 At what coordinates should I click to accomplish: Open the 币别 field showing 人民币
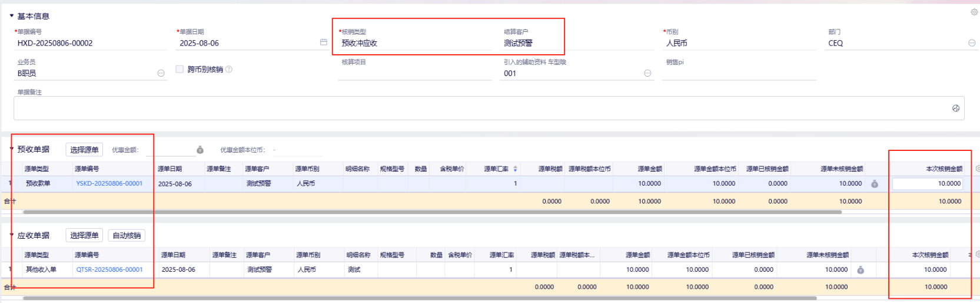click(739, 43)
